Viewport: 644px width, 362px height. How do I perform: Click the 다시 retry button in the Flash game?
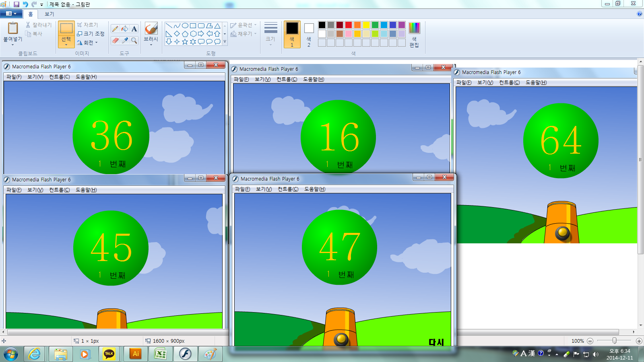coord(436,342)
